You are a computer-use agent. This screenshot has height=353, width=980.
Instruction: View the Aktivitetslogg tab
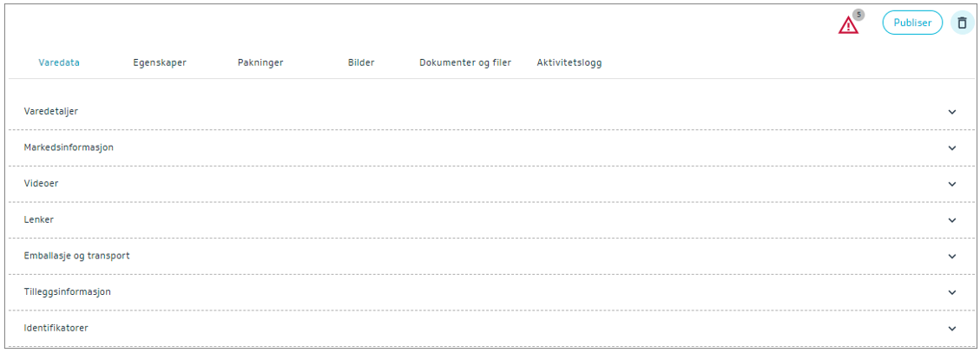[569, 62]
